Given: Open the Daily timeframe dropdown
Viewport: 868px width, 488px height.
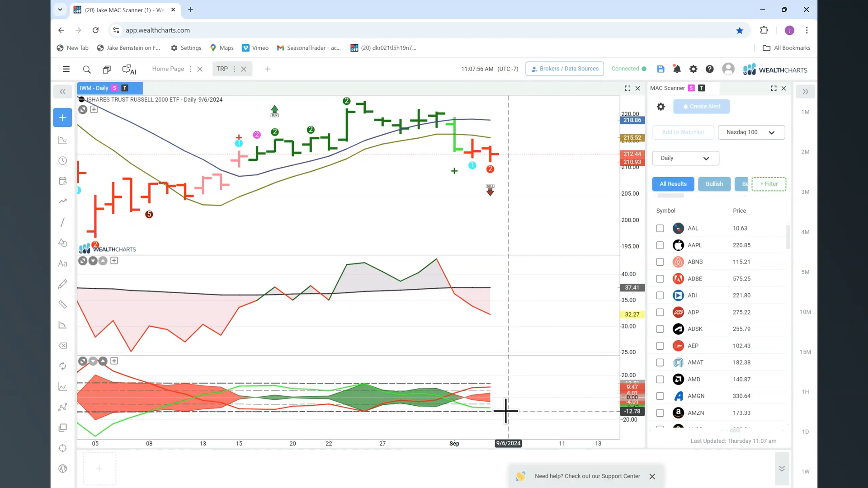Looking at the screenshot, I should [685, 158].
